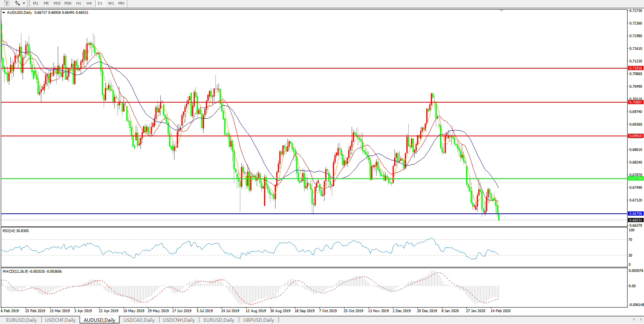
Task: Switch the timeframe to M1
Action: pos(36,3)
